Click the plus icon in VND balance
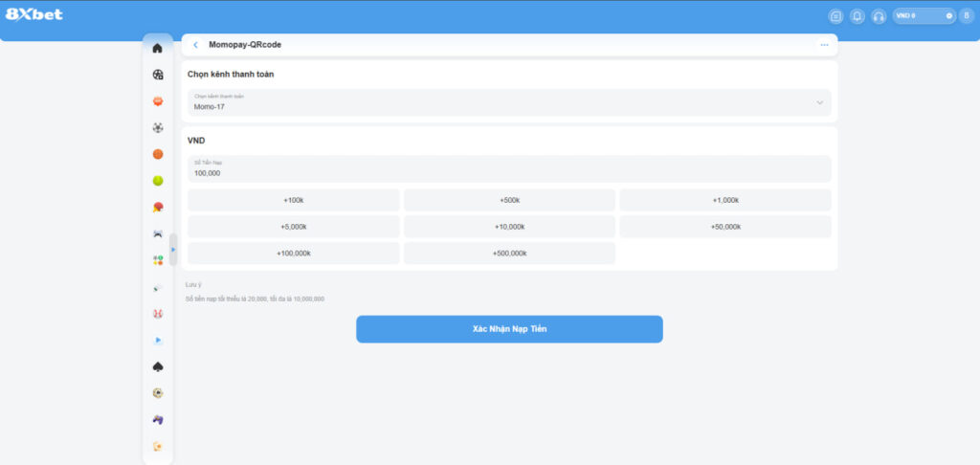This screenshot has height=465, width=980. coord(949,15)
